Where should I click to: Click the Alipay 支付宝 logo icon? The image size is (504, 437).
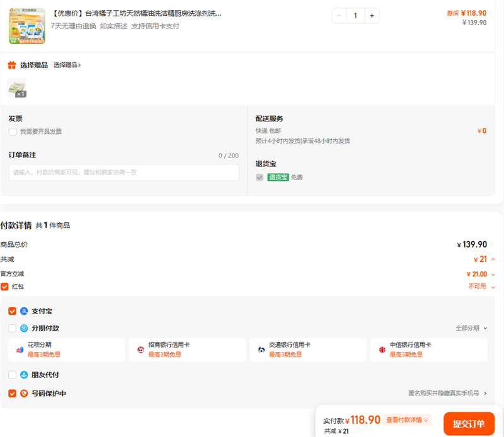24,311
